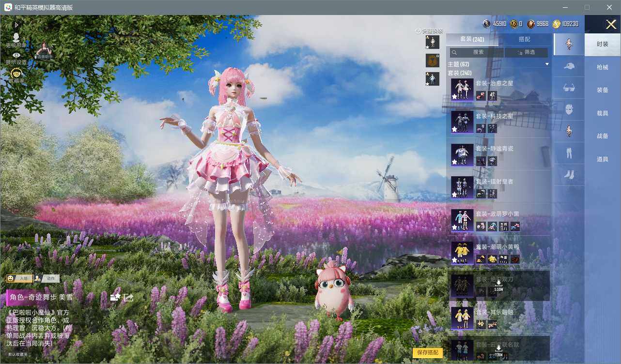Open 展示设置 display settings eye icon
The width and height of the screenshot is (621, 364).
coord(16,55)
